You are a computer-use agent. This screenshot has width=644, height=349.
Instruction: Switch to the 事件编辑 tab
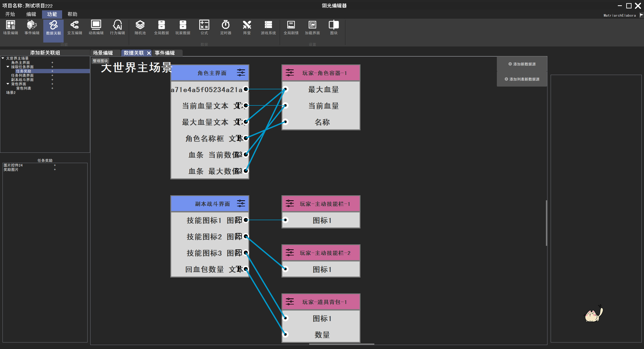pyautogui.click(x=165, y=53)
